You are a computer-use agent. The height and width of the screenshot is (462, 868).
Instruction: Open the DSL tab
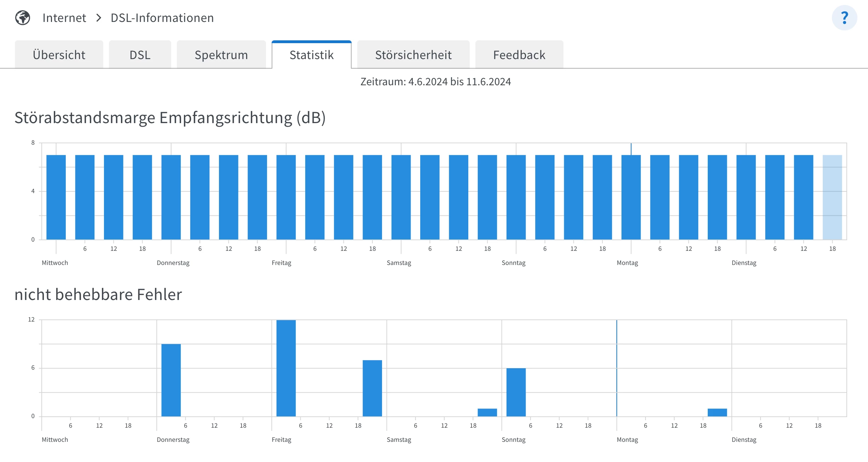click(140, 55)
